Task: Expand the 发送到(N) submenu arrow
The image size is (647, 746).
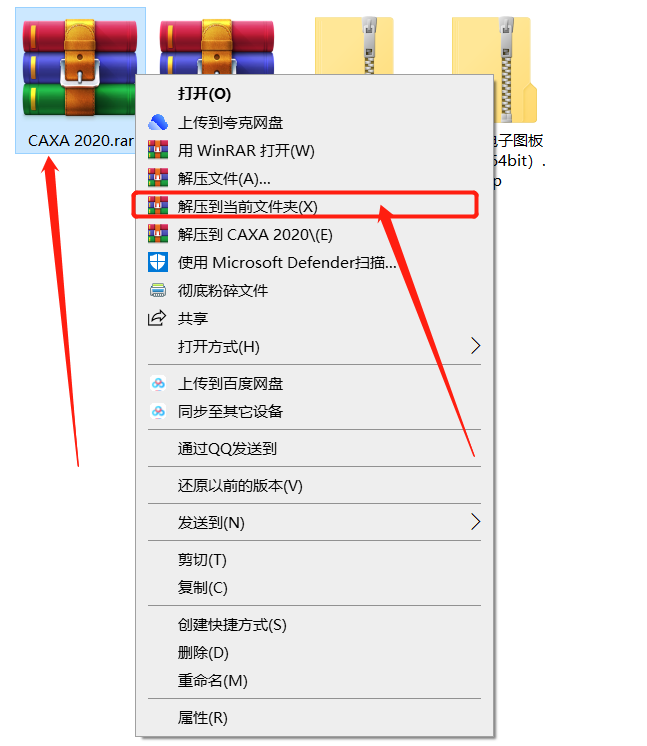Action: tap(475, 522)
